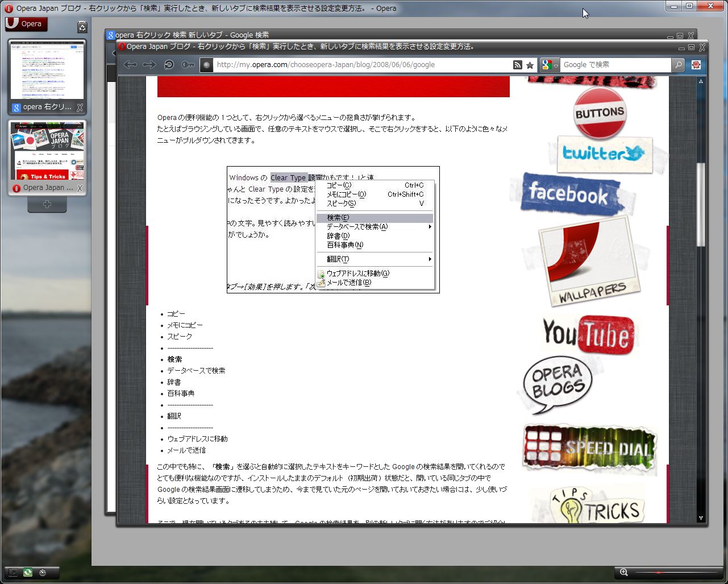Click the 'ウェブアドレスに移動' list item
The height and width of the screenshot is (584, 728).
click(x=197, y=439)
